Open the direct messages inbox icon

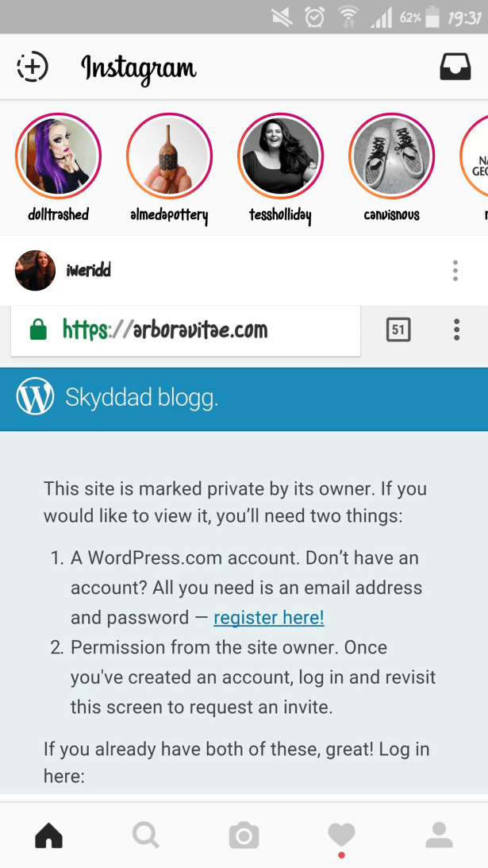click(x=455, y=67)
